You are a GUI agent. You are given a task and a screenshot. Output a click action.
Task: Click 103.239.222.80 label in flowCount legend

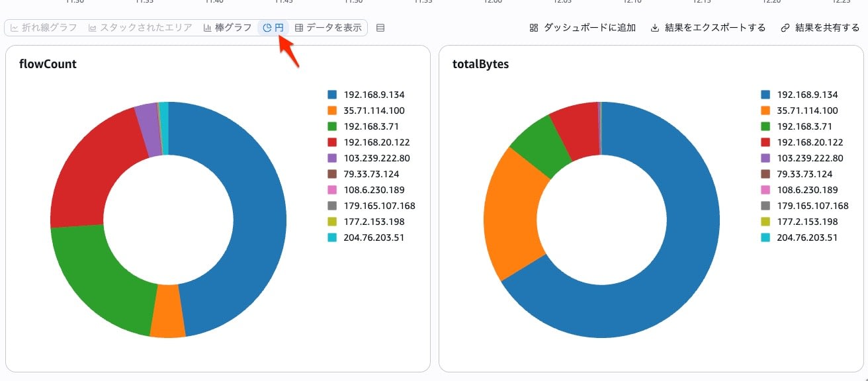coord(377,158)
